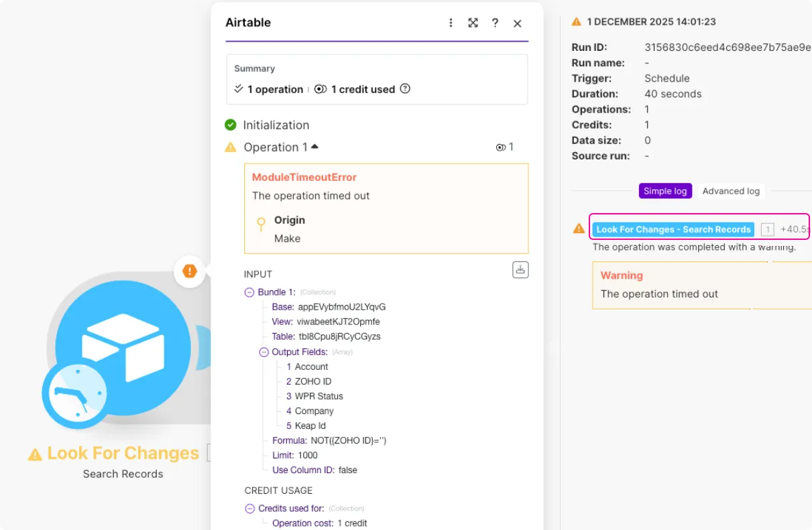Click the warning icon beside Operation 1

(231, 147)
